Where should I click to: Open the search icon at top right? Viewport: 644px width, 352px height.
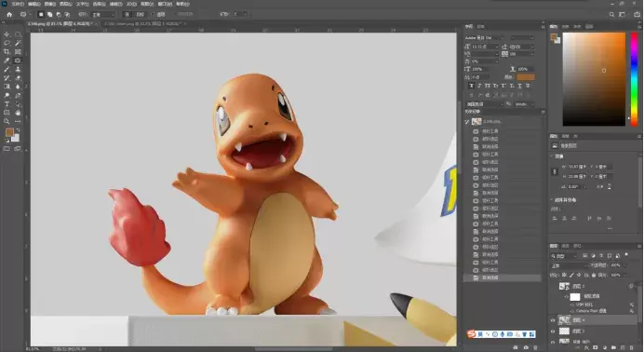[611, 14]
